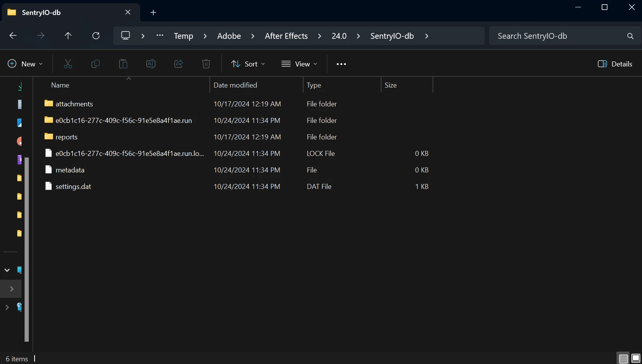642x364 pixels.
Task: Click the Cut scissors icon
Action: pos(68,64)
